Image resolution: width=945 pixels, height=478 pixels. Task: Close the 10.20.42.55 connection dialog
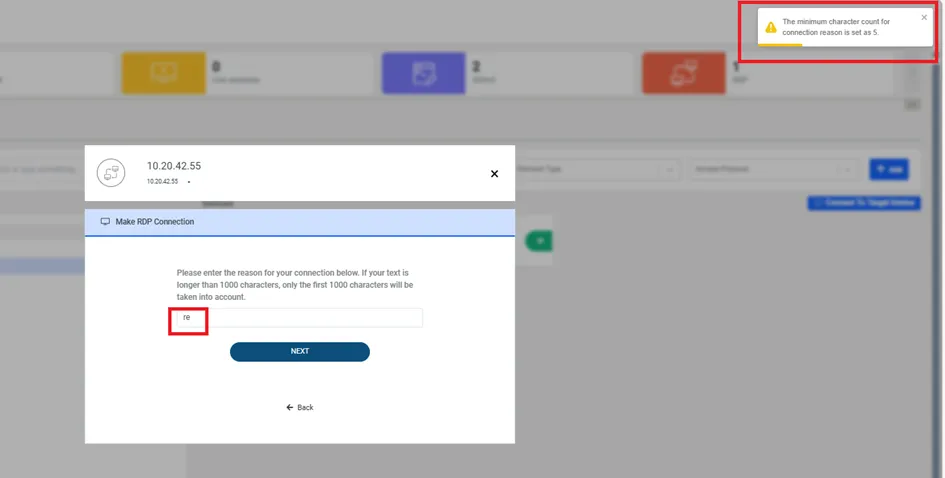(x=494, y=174)
